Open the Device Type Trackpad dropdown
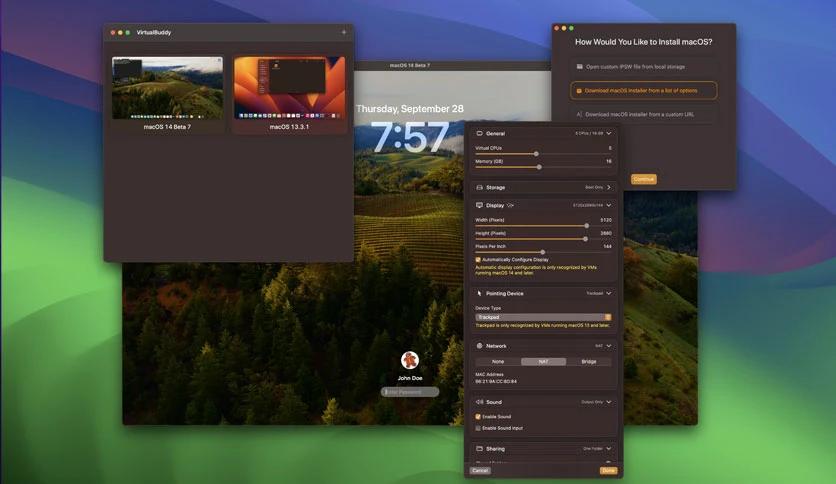Viewport: 836px width, 484px height. point(543,317)
